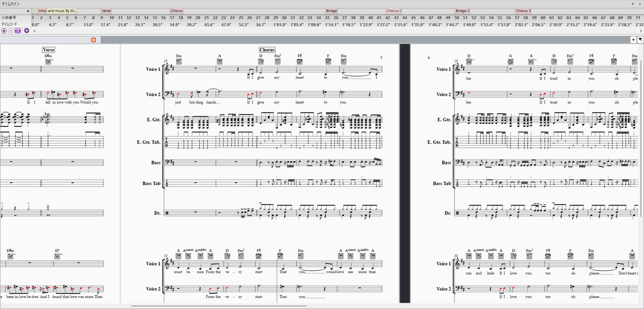Zoom out the timeline with minus icon
The height and width of the screenshot is (309, 644).
click(x=11, y=31)
